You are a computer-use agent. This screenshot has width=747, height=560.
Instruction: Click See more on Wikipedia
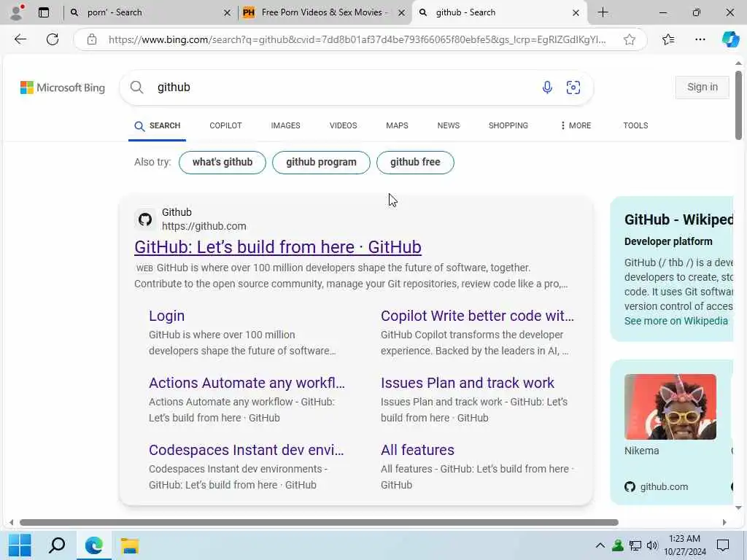tap(676, 322)
